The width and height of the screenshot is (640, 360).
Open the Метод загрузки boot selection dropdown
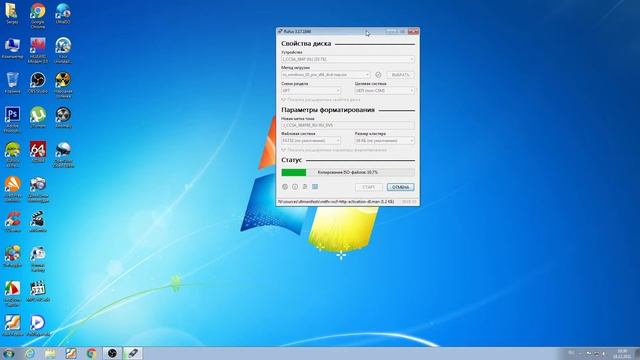(325, 75)
